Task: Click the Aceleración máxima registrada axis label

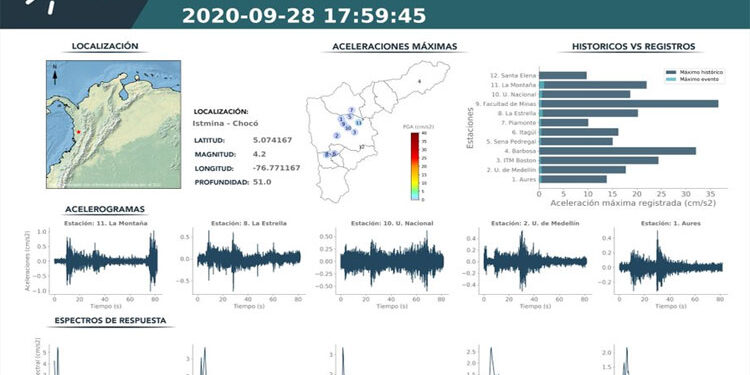Action: [633, 203]
